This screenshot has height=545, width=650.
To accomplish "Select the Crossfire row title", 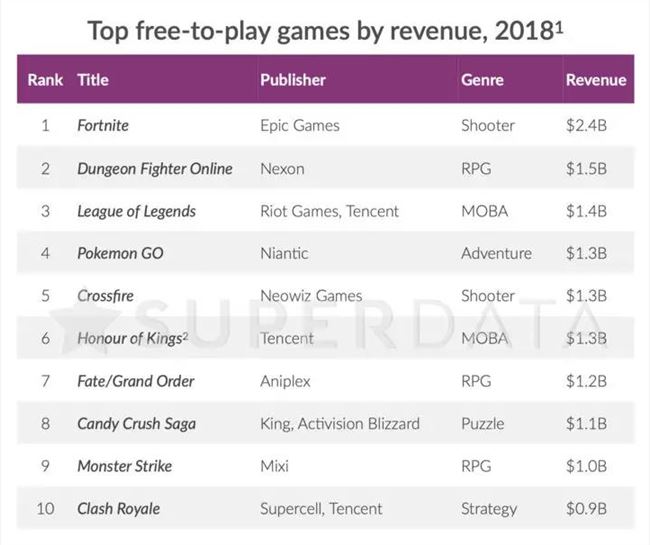I will [x=105, y=296].
